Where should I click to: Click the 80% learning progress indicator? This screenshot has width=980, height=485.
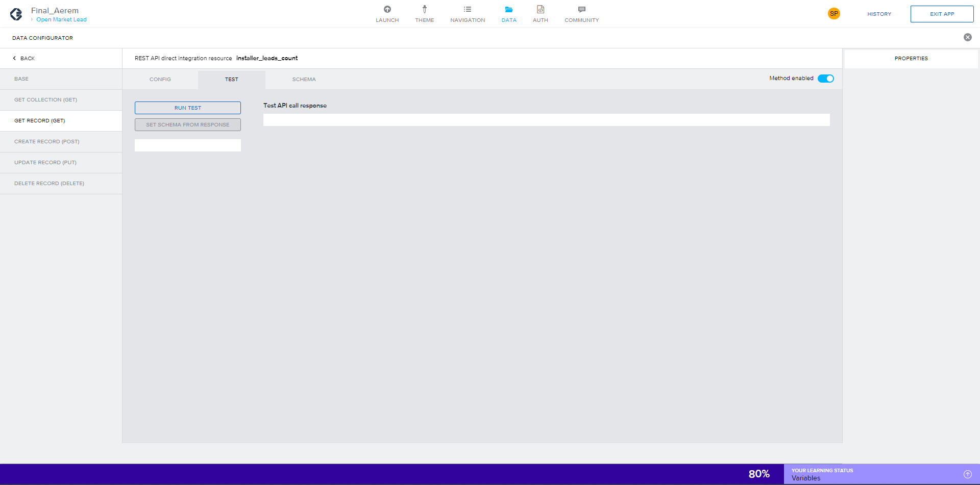(759, 474)
